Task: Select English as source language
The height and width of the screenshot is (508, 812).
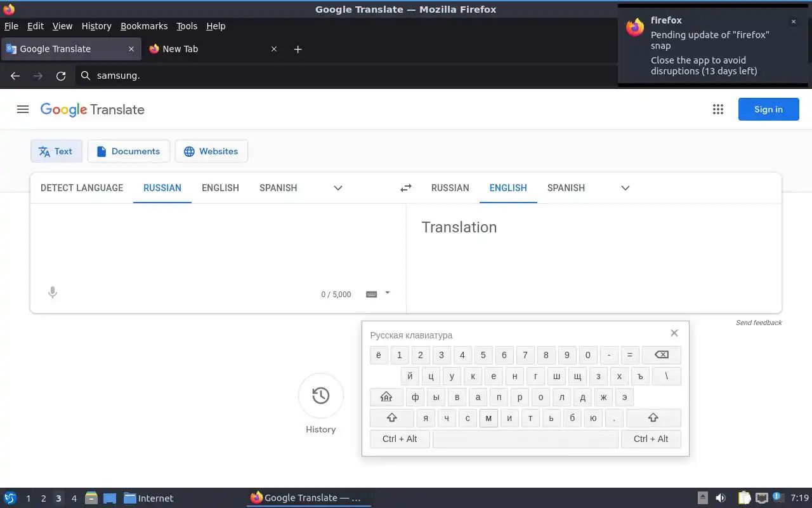Action: click(x=220, y=188)
